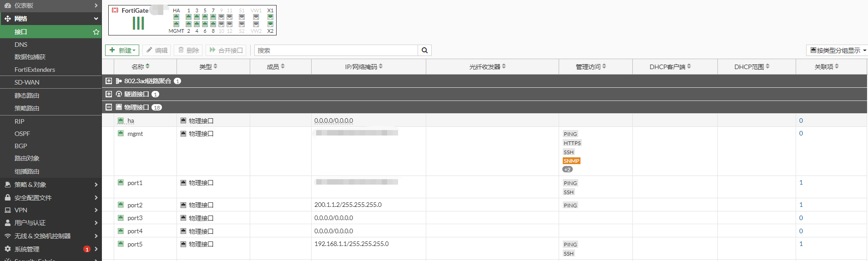Expand the 策略&对象 sidebar menu
Screen dimensions: 868x261
pos(51,185)
